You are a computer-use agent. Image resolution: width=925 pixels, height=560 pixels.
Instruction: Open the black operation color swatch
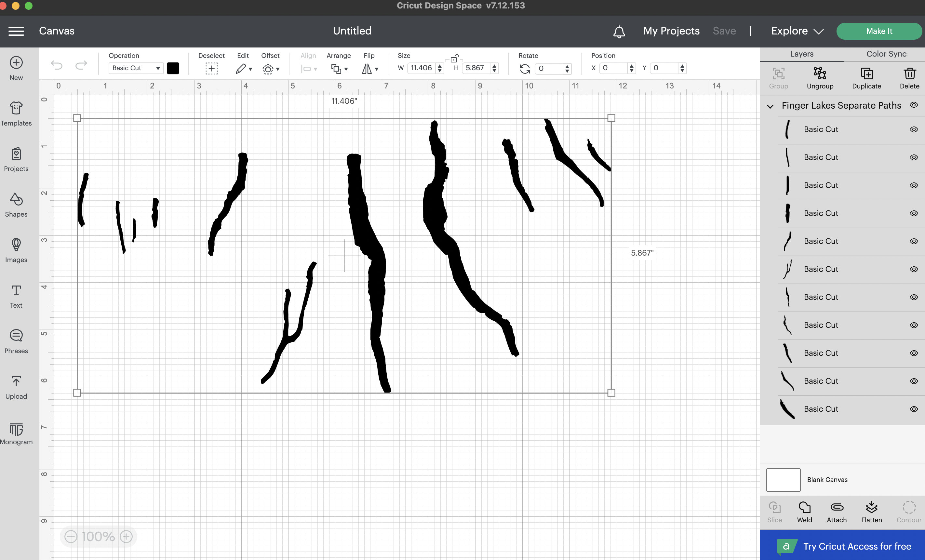coord(173,68)
